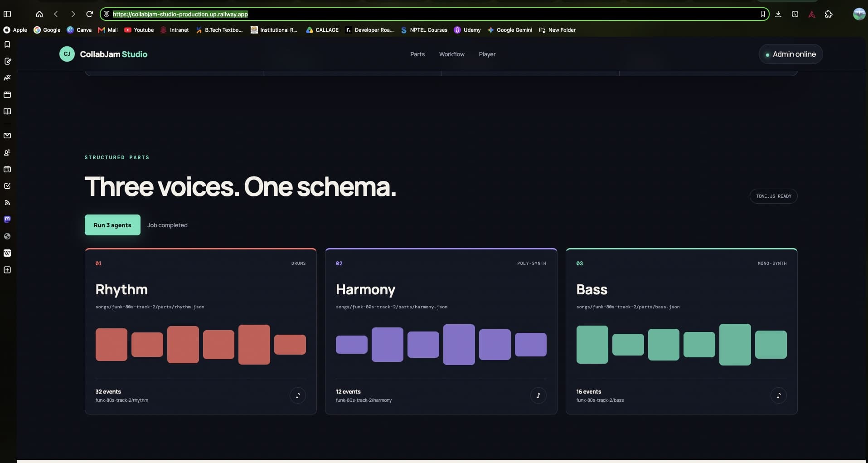
Task: Click the first purple Harmony bar
Action: pos(352,345)
